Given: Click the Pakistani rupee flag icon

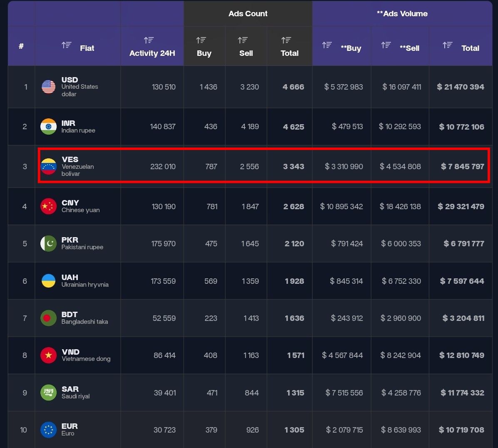Looking at the screenshot, I should 48,243.
